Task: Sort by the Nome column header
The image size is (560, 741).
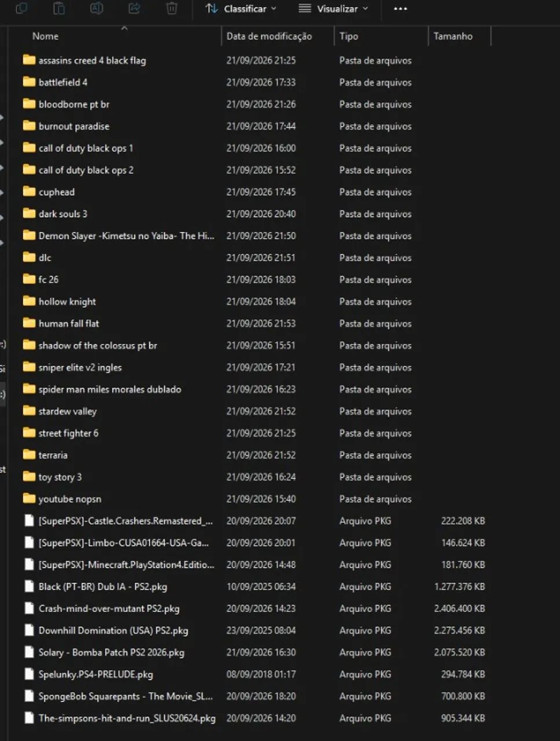Action: 45,36
